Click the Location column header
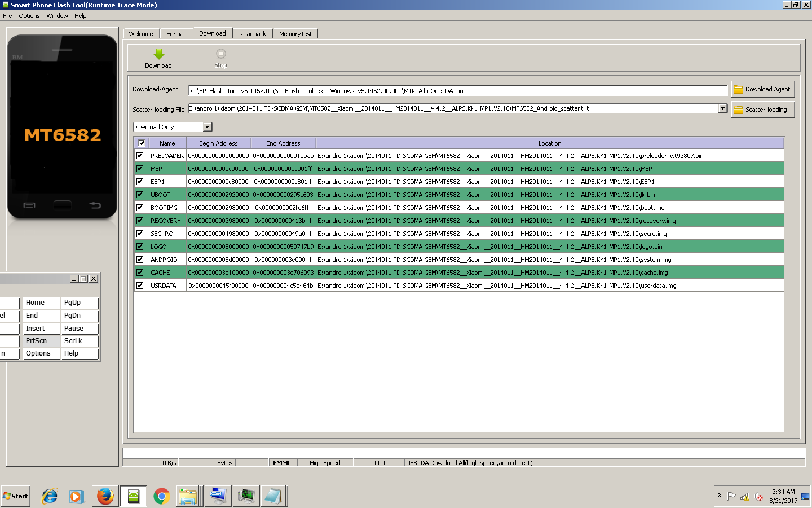Screen dimensions: 812x508 (550, 143)
